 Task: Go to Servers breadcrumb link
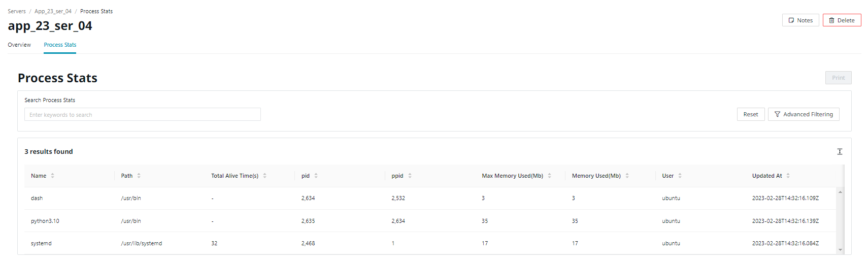click(x=17, y=11)
